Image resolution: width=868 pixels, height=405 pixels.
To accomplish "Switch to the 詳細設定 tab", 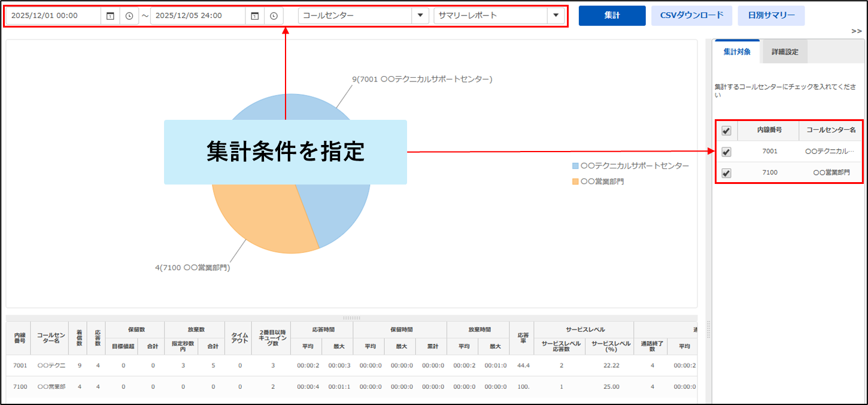I will 784,52.
